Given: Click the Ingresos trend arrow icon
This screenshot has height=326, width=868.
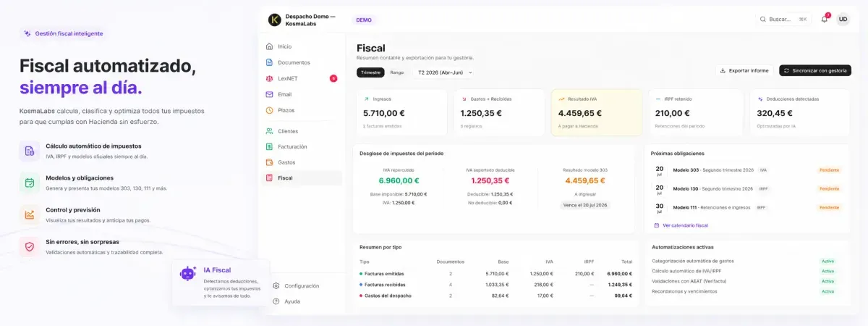Looking at the screenshot, I should coord(367,99).
